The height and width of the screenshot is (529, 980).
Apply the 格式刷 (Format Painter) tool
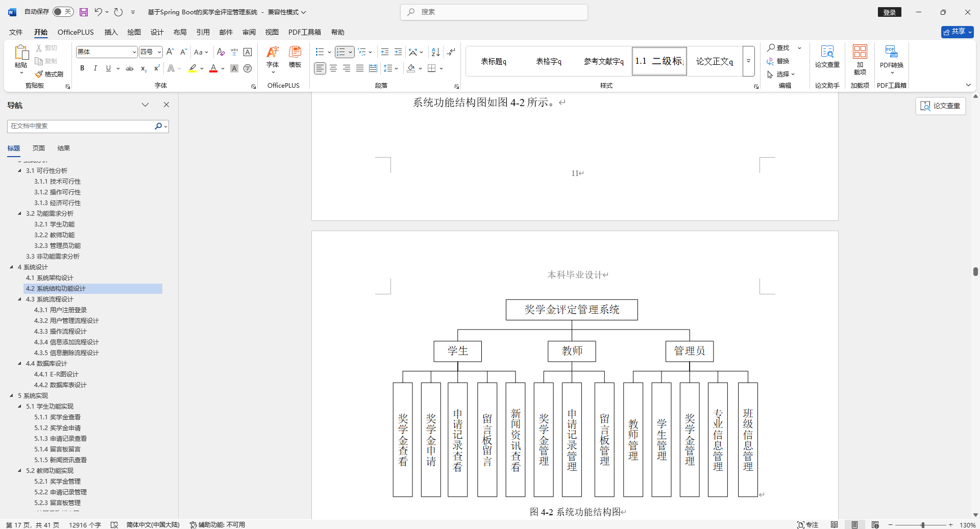[49, 74]
